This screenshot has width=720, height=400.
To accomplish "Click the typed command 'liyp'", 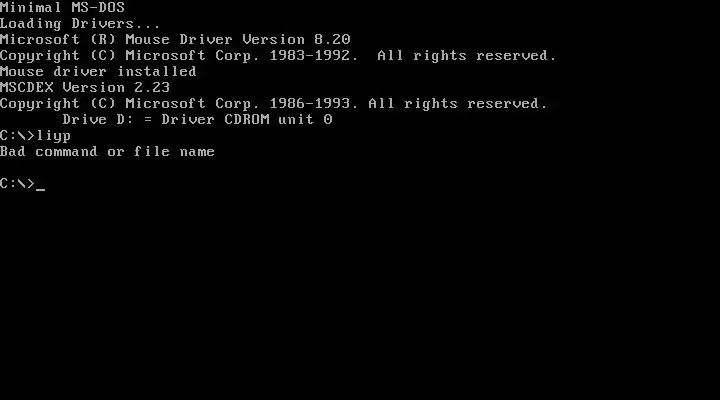I will pos(54,136).
